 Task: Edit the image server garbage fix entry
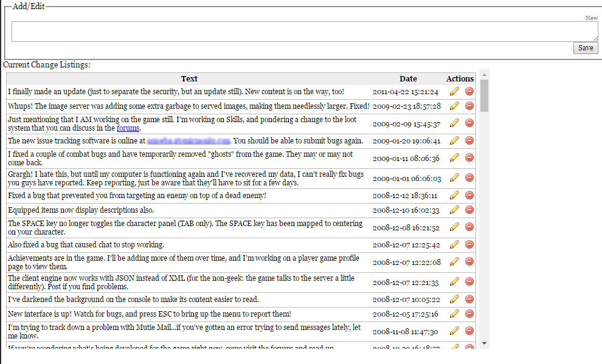pyautogui.click(x=454, y=106)
